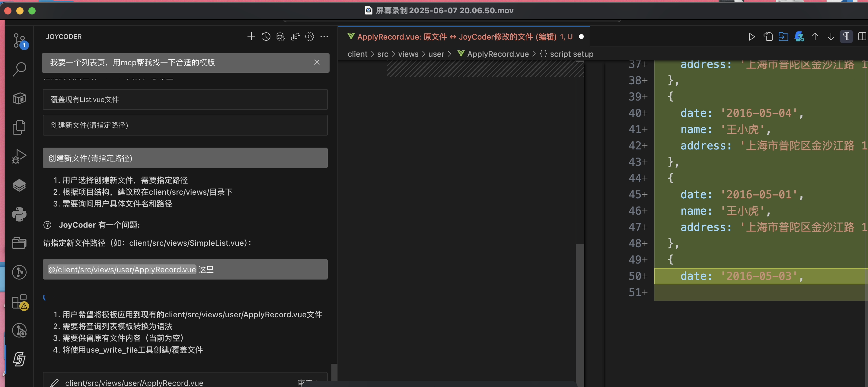Choose option 覆盖现有List.vue文件
The image size is (868, 387).
(185, 99)
